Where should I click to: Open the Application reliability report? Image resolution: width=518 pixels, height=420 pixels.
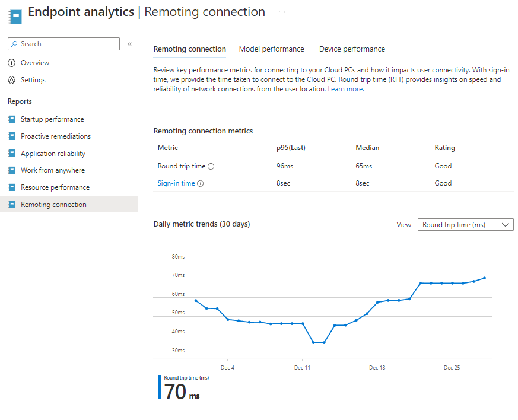click(x=53, y=153)
